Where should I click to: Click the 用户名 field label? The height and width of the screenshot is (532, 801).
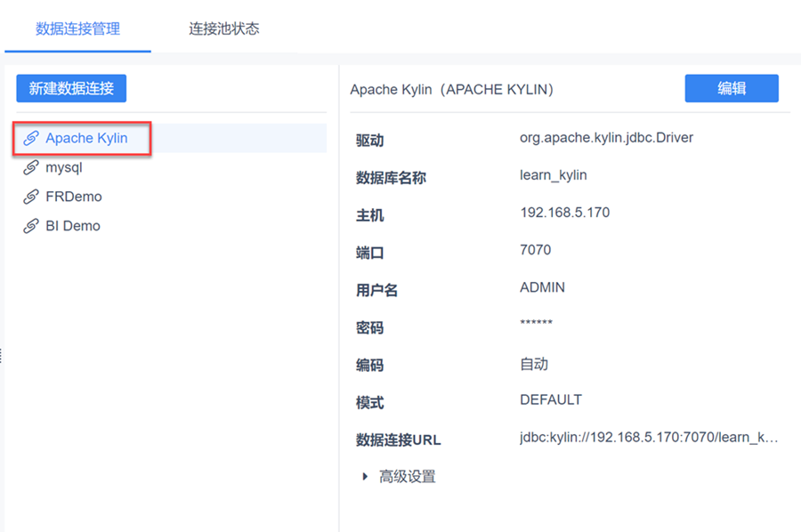[377, 290]
